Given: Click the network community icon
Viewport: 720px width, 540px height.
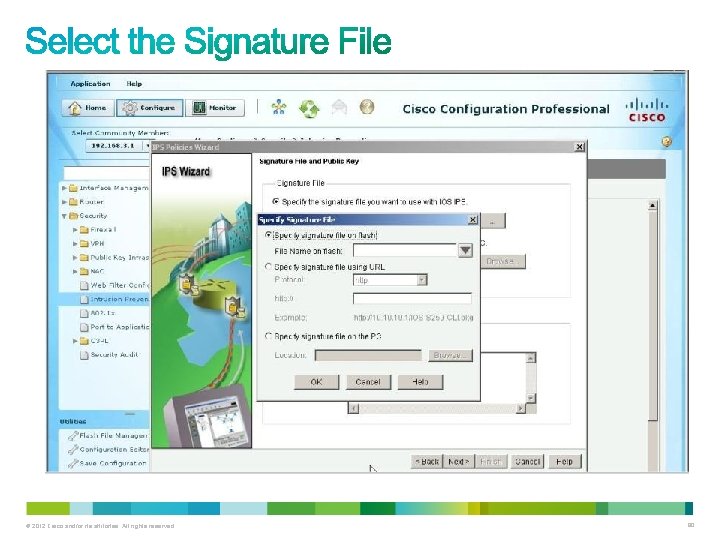Looking at the screenshot, I should (x=278, y=107).
